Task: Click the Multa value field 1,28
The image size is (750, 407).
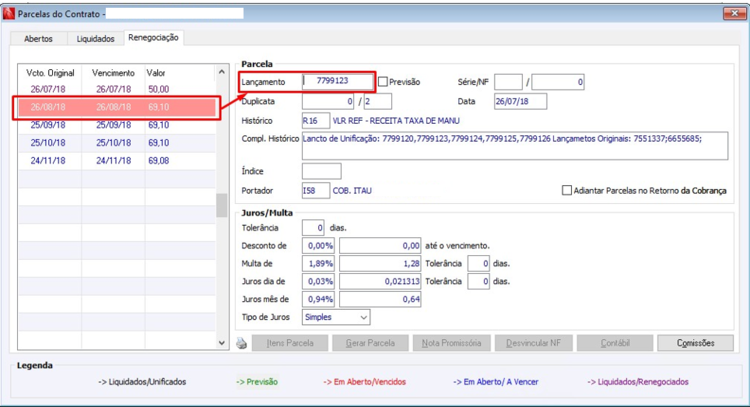Action: pos(380,264)
